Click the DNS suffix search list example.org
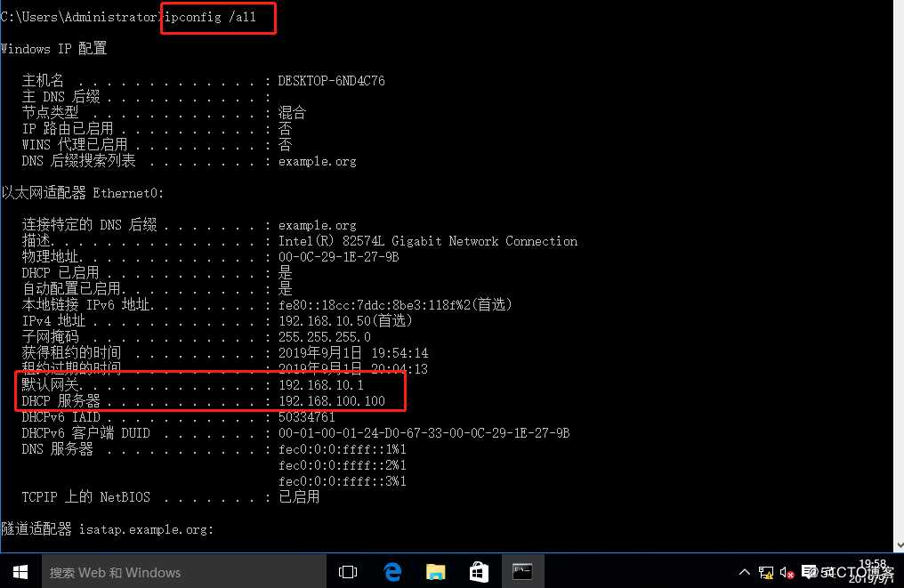Viewport: 904px width, 588px height. coord(317,161)
